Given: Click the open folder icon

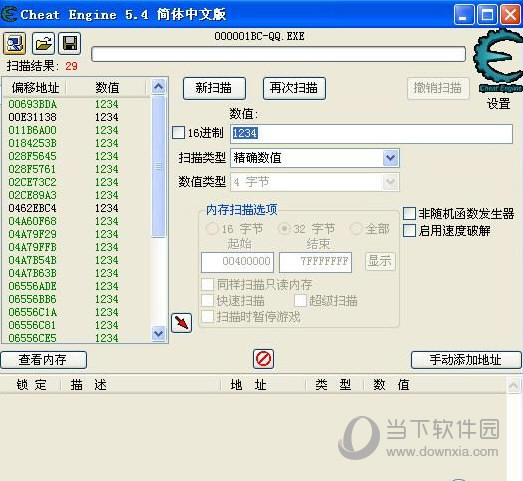Looking at the screenshot, I should [x=43, y=43].
